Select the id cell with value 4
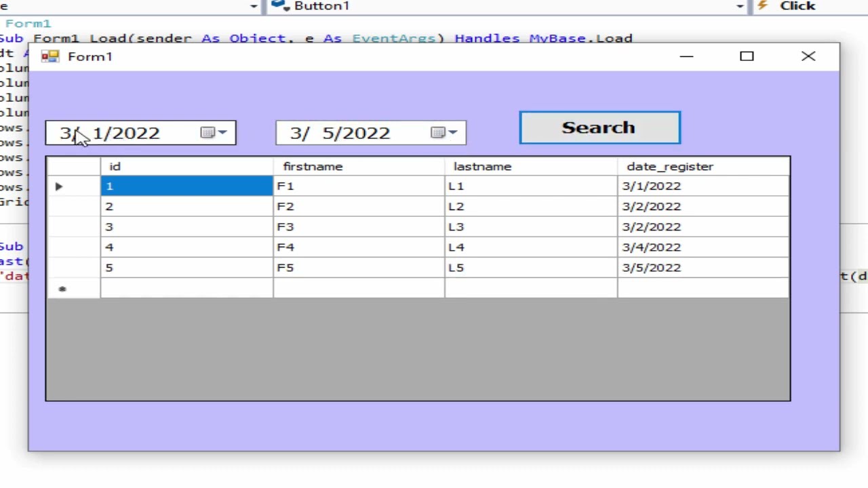This screenshot has height=488, width=868. click(186, 247)
